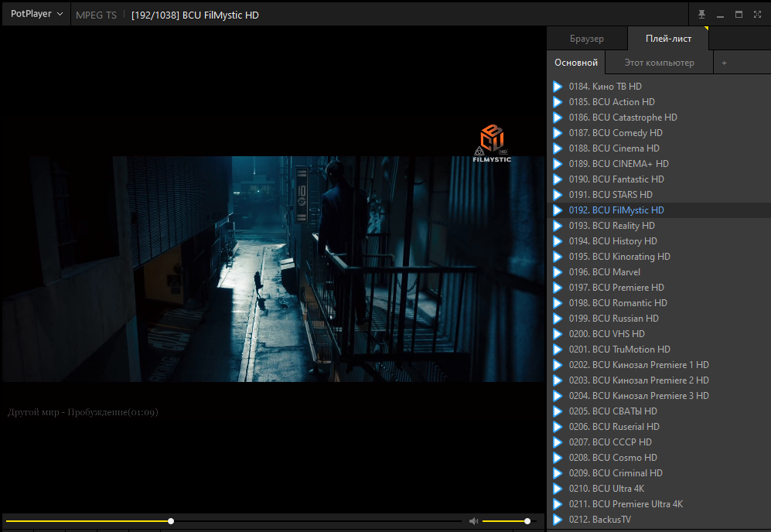This screenshot has height=532, width=771.
Task: Select channel 0211. BCU Premiere Ultra 4K
Action: click(x=659, y=504)
